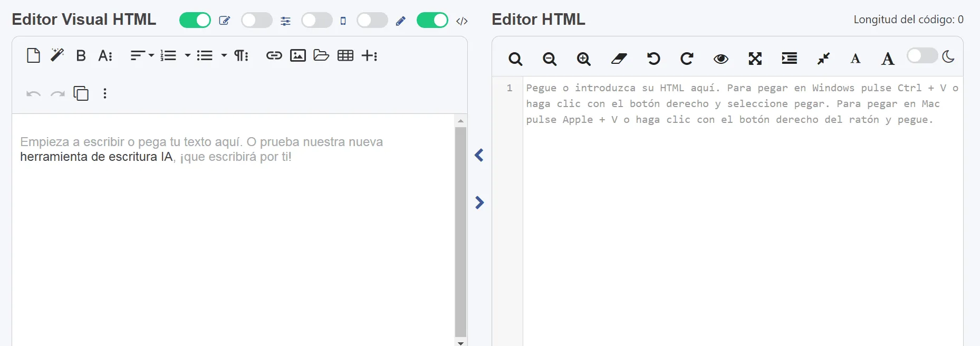
Task: Insert a bulleted list
Action: [x=205, y=55]
